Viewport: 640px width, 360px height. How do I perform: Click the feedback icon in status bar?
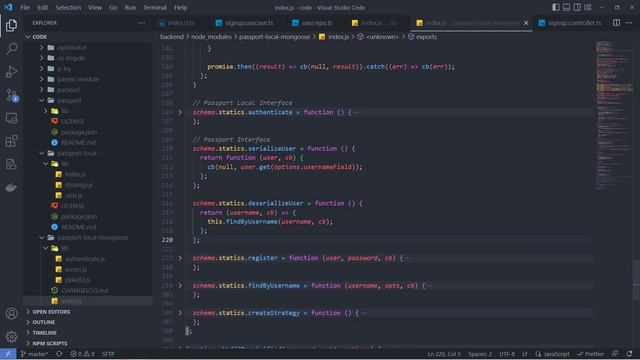pos(615,354)
